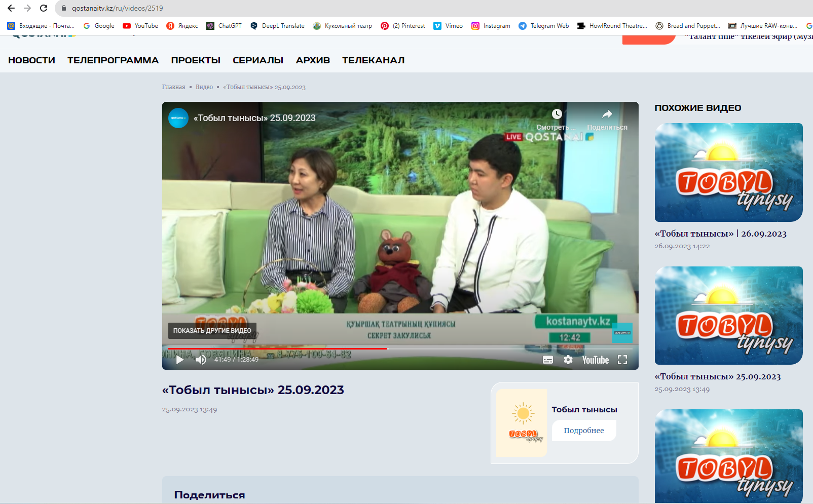Open the Instagram bookmark
Viewport: 813px width, 504px height.
(x=491, y=26)
